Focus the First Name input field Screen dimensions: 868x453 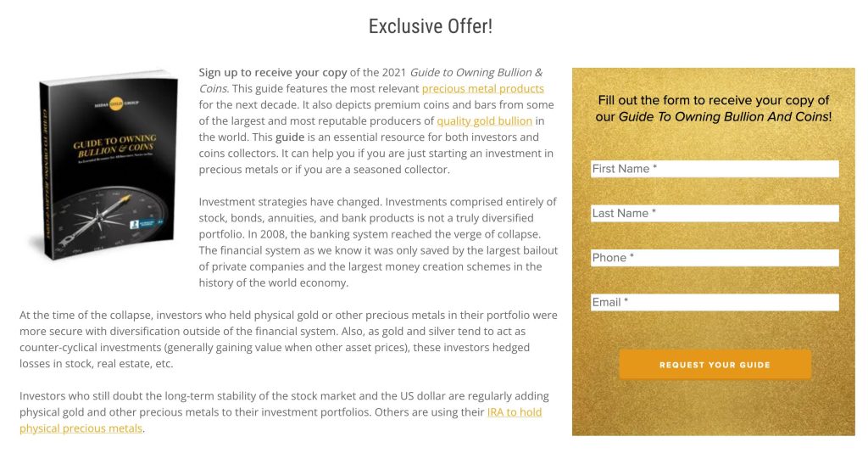coord(715,169)
